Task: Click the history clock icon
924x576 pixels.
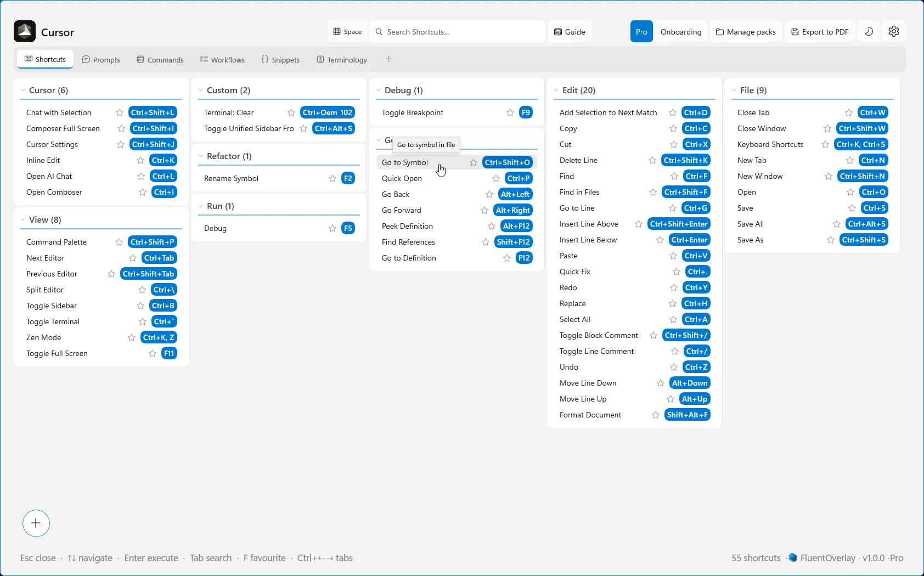Action: tap(869, 31)
